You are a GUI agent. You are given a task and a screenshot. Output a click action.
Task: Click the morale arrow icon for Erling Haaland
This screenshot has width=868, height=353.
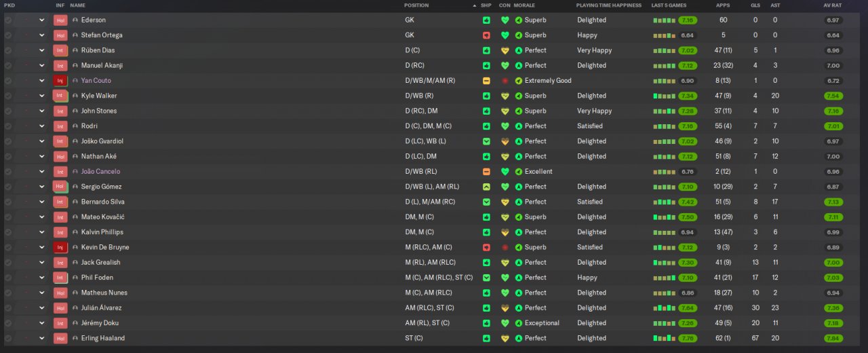(519, 338)
